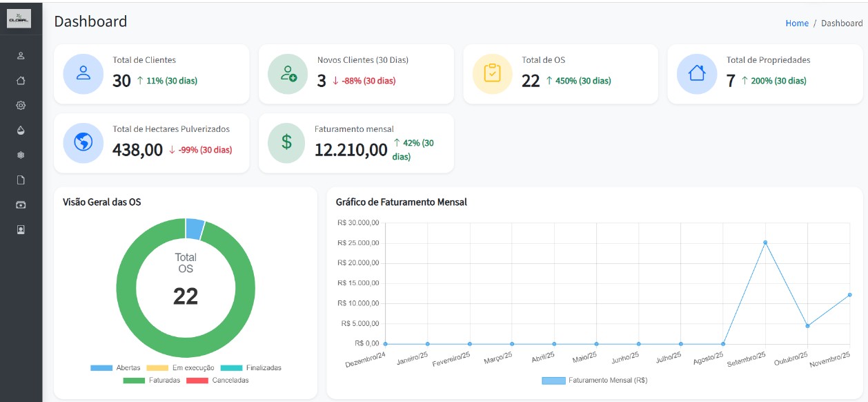Click the house icon in the sidebar
Screen dimensions: 868x402
[x=21, y=80]
